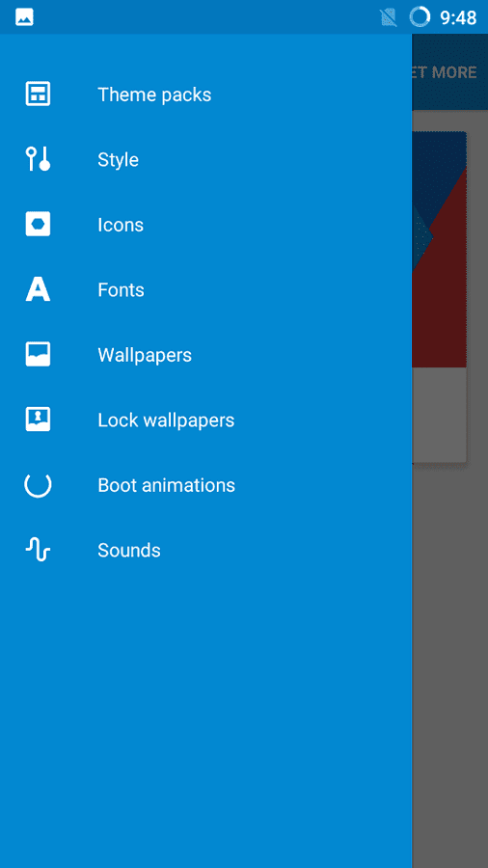
Task: Tap the Theme packs layout icon
Action: [x=38, y=95]
